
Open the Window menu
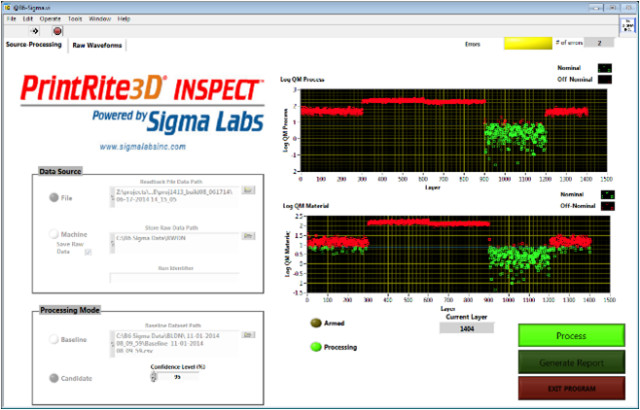pos(100,19)
